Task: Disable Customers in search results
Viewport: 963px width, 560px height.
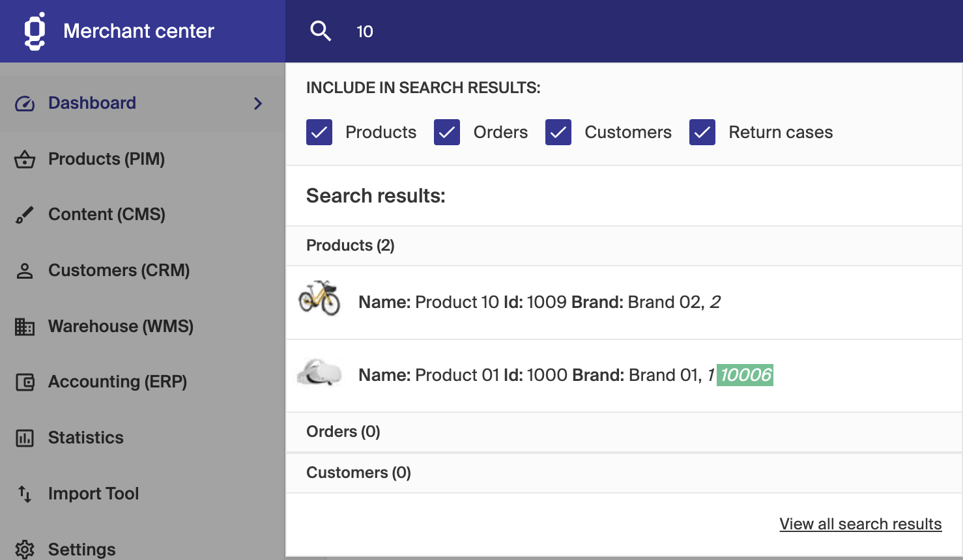Action: (x=558, y=132)
